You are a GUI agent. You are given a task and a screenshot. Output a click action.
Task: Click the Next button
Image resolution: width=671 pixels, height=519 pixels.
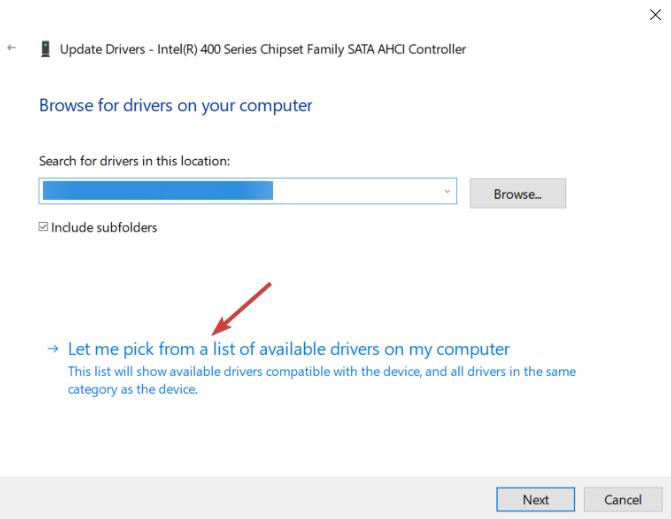click(535, 499)
